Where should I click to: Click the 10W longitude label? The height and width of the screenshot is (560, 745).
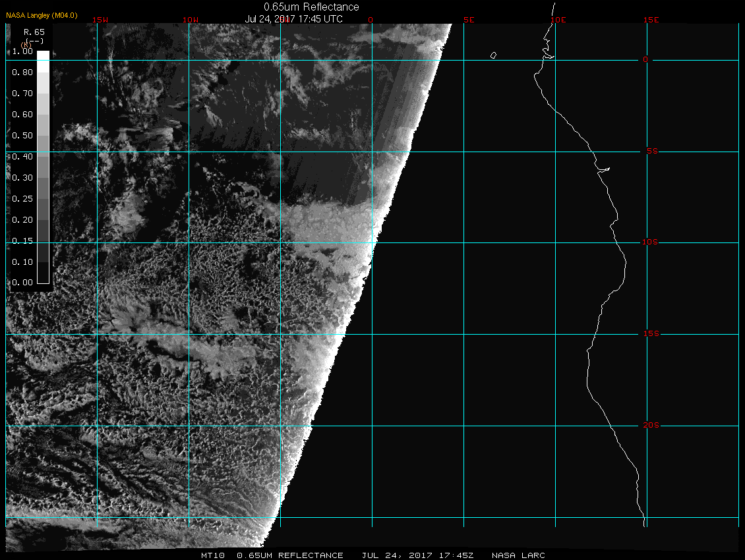191,20
